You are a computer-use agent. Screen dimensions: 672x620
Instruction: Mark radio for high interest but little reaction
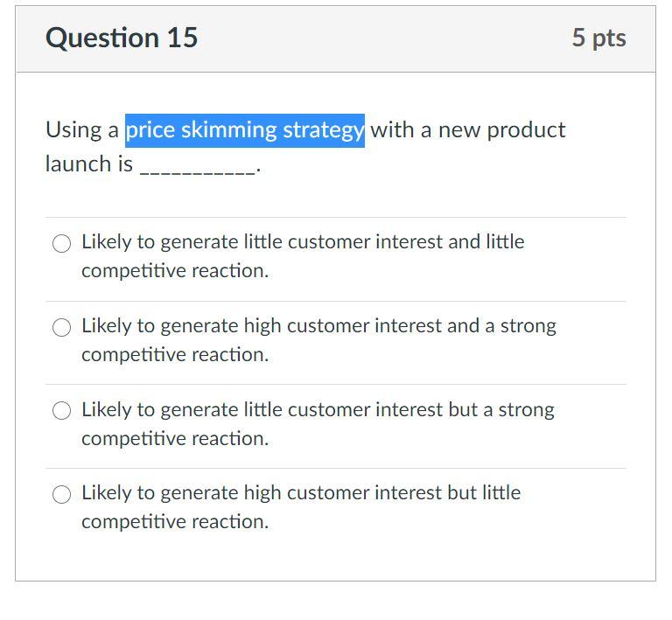coord(61,494)
